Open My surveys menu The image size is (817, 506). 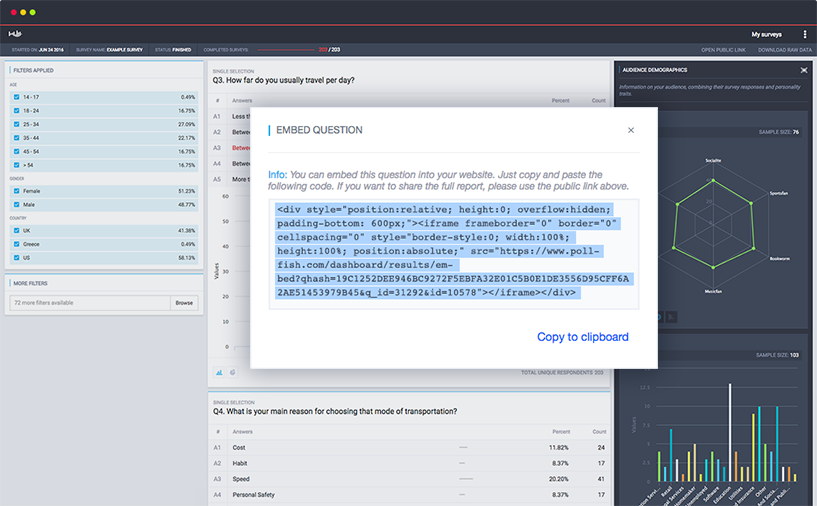(x=766, y=34)
